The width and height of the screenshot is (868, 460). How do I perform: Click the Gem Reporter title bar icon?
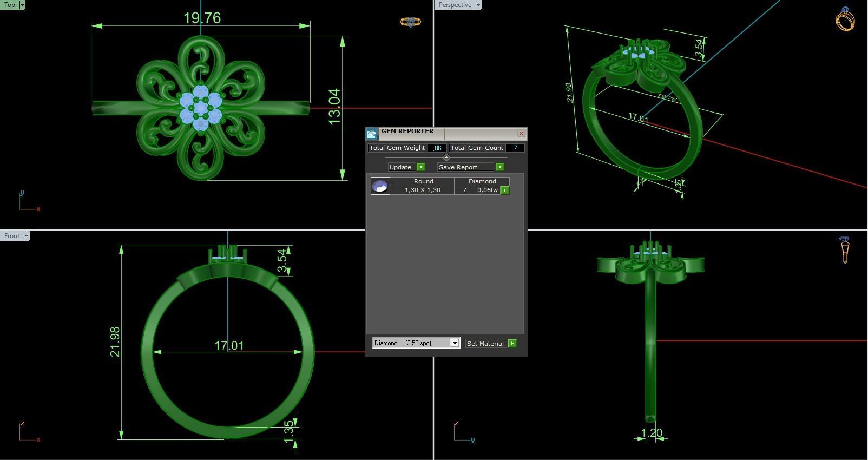click(x=371, y=134)
